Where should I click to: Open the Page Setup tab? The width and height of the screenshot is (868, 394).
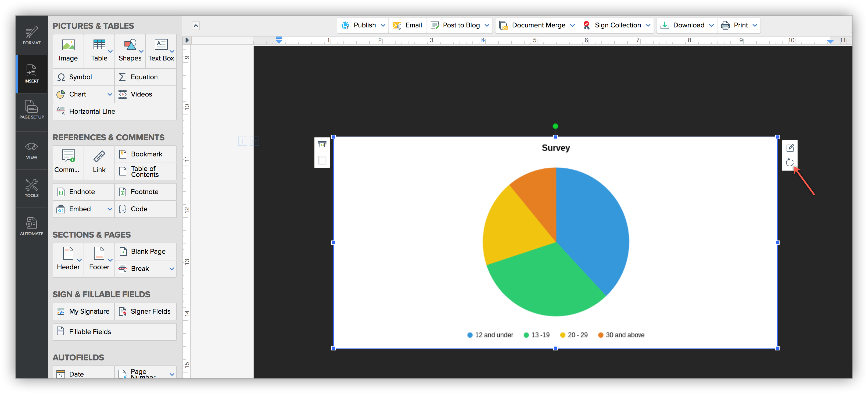click(31, 110)
